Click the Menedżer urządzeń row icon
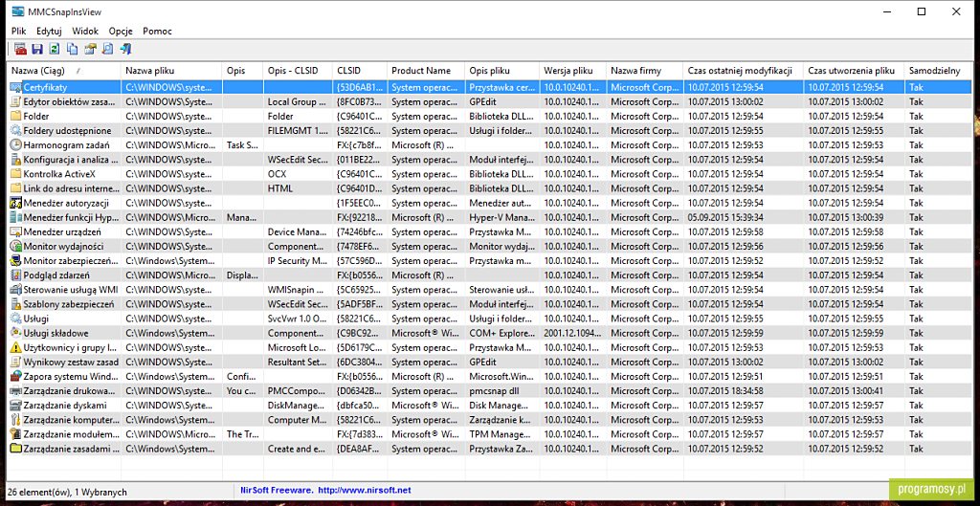The width and height of the screenshot is (980, 506). [15, 231]
